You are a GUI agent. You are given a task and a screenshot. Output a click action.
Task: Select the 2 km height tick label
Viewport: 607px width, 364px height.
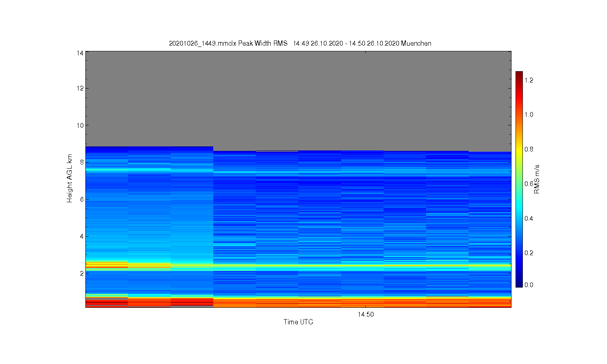pyautogui.click(x=82, y=273)
